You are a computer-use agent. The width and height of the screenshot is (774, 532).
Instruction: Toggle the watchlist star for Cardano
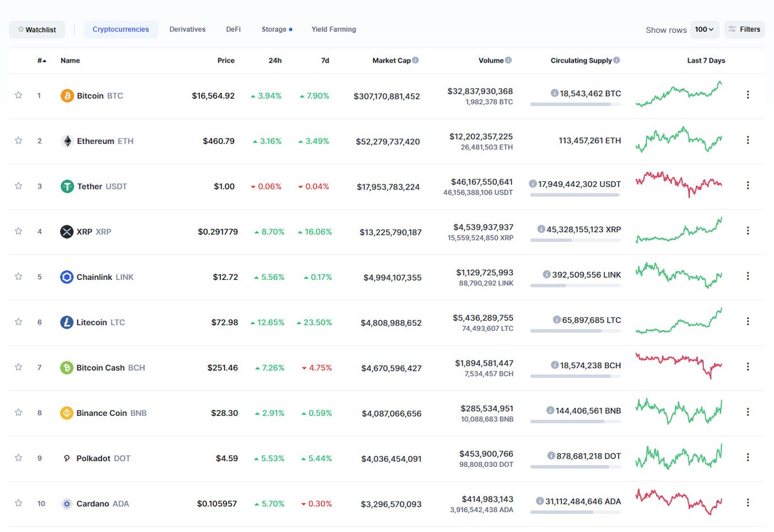[18, 503]
